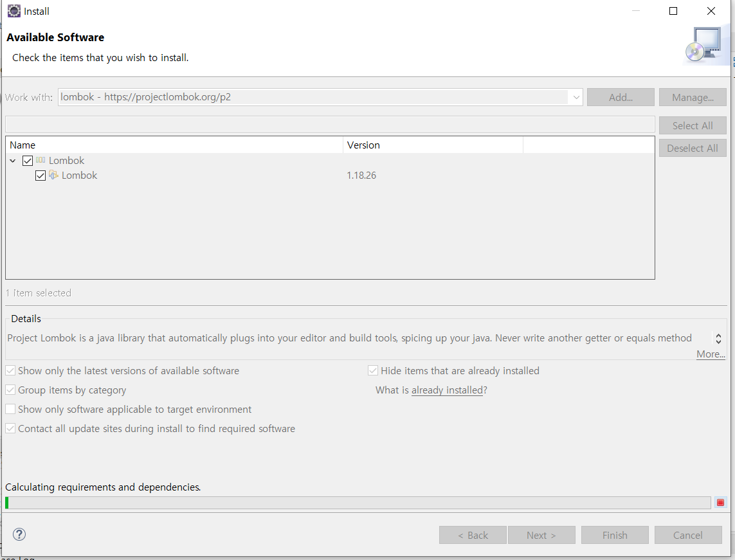Image resolution: width=735 pixels, height=560 pixels.
Task: Sort by the Version column header
Action: point(433,145)
